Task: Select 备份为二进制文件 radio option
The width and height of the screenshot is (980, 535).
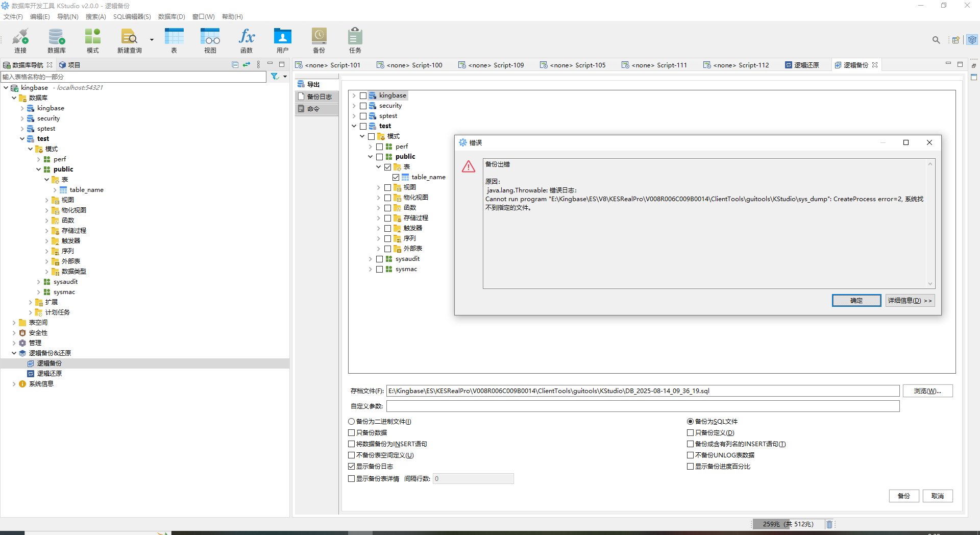Action: pos(352,422)
